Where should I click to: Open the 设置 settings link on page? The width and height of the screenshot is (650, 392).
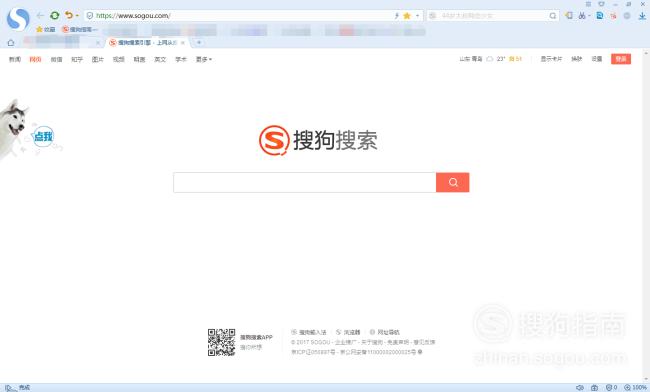pos(597,59)
